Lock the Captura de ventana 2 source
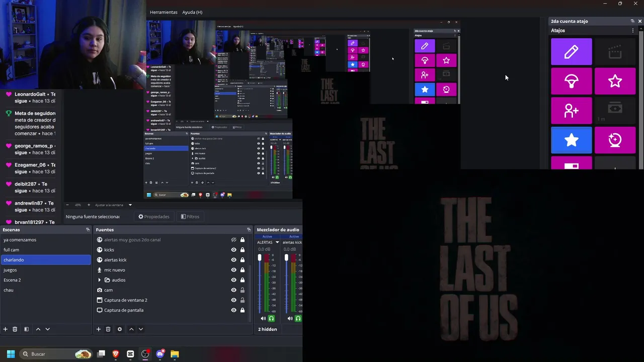Image resolution: width=644 pixels, height=362 pixels. pyautogui.click(x=242, y=300)
